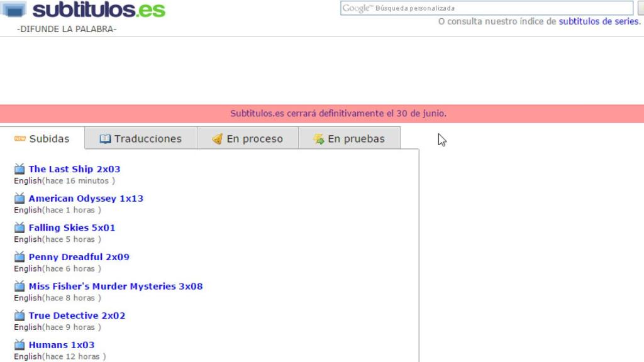The image size is (644, 362).
Task: Select the En pruebas tab
Action: 349,139
